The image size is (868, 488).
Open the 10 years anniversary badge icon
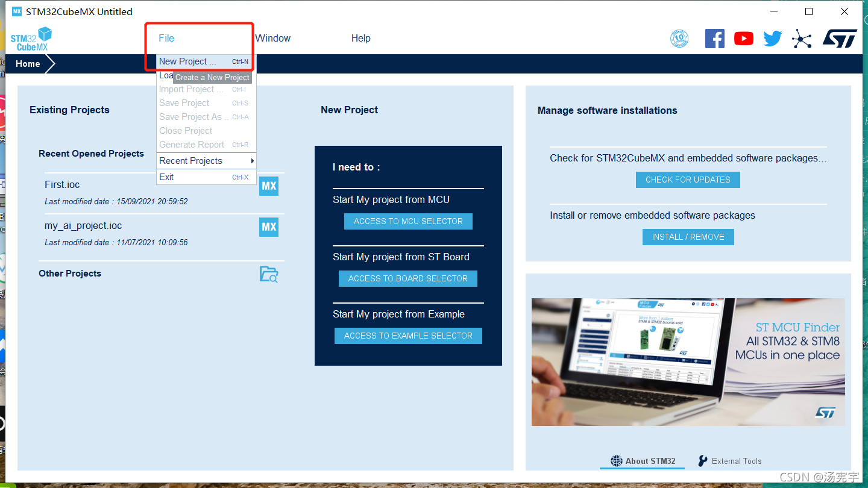679,39
